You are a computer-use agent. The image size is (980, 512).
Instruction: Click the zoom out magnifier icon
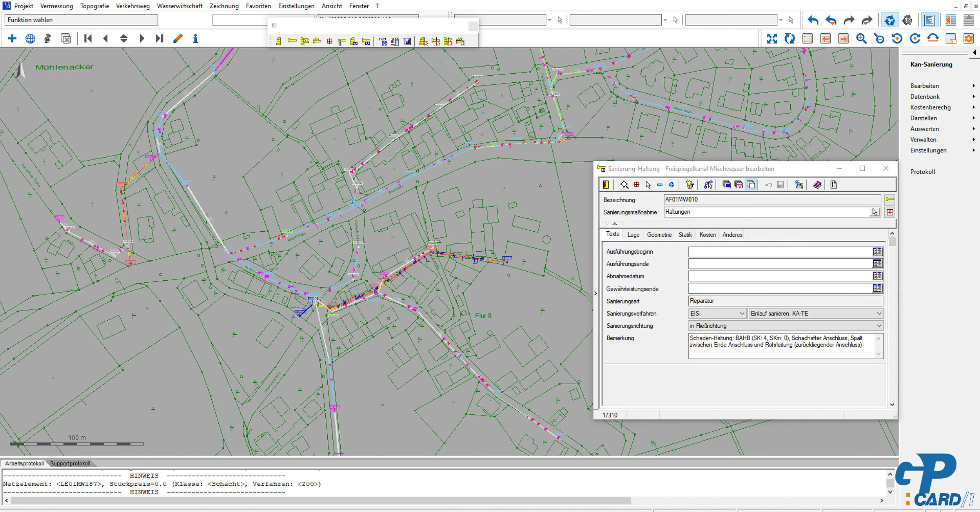click(879, 38)
